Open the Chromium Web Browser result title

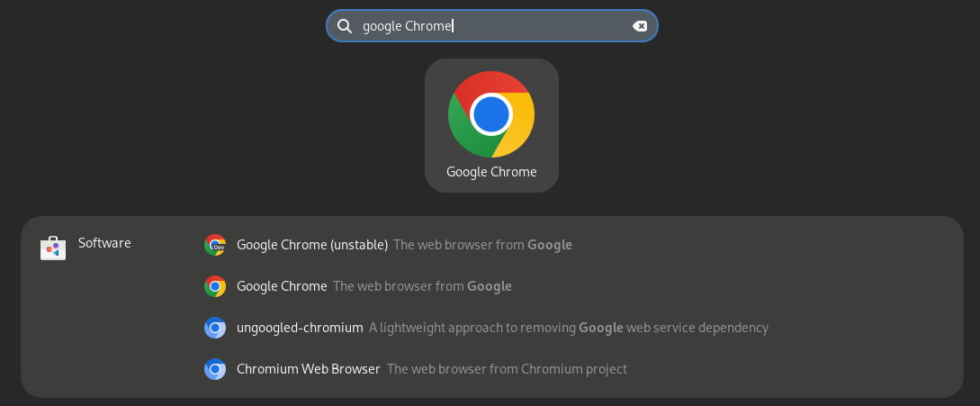click(x=308, y=369)
